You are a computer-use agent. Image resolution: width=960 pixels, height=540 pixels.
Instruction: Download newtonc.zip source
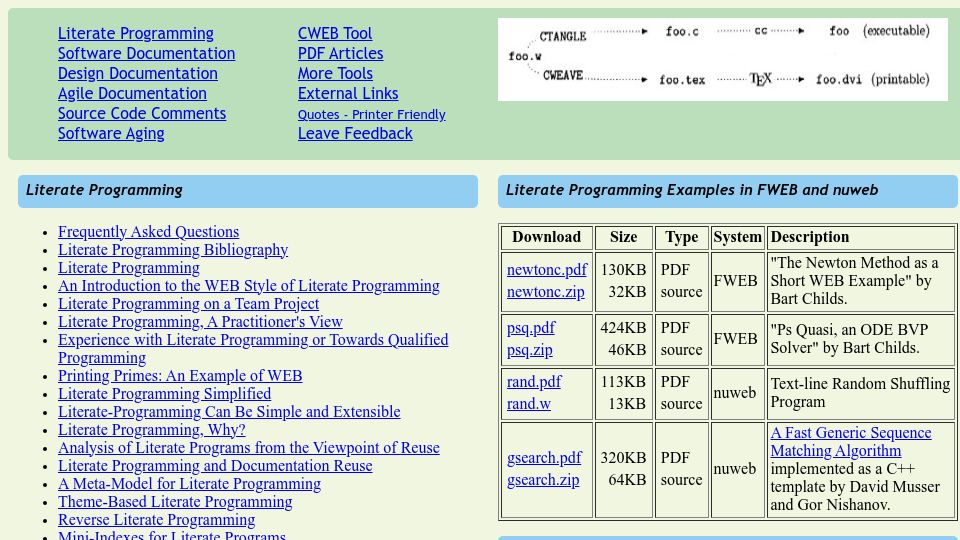[546, 292]
